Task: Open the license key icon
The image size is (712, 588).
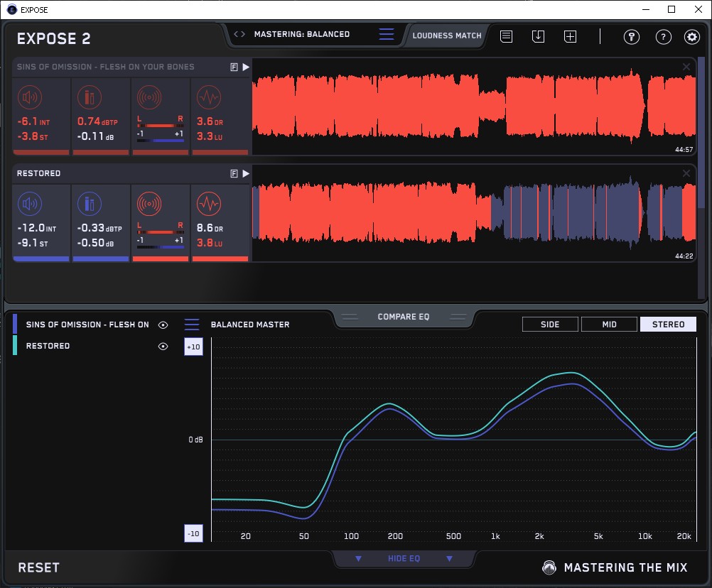Action: (x=632, y=37)
